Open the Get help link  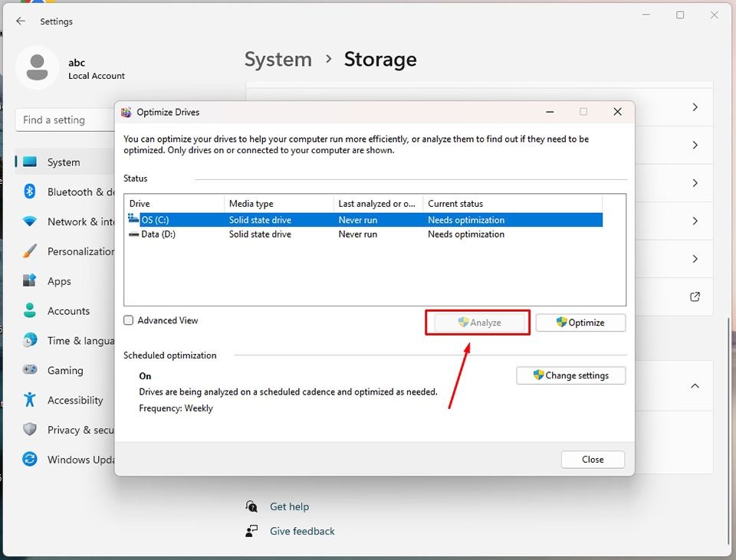click(289, 506)
